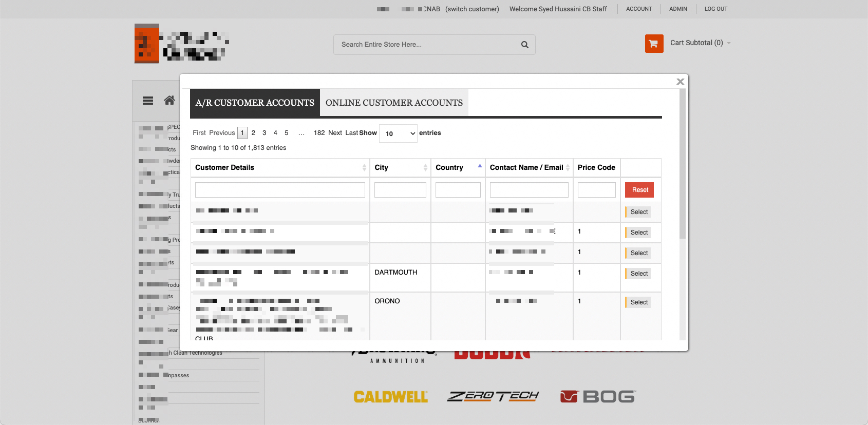
Task: Click the hamburger menu icon
Action: click(x=148, y=101)
